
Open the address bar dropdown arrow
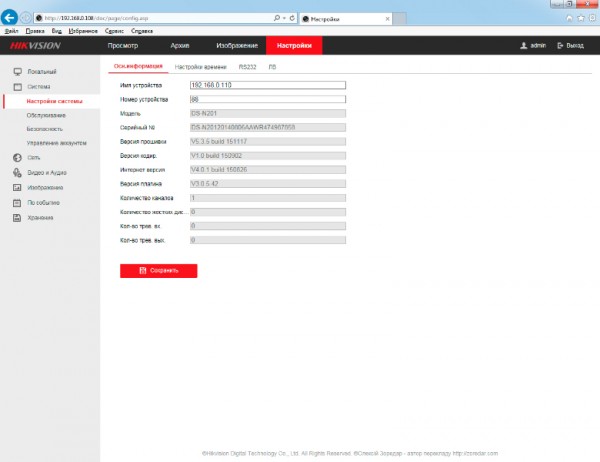pos(284,18)
